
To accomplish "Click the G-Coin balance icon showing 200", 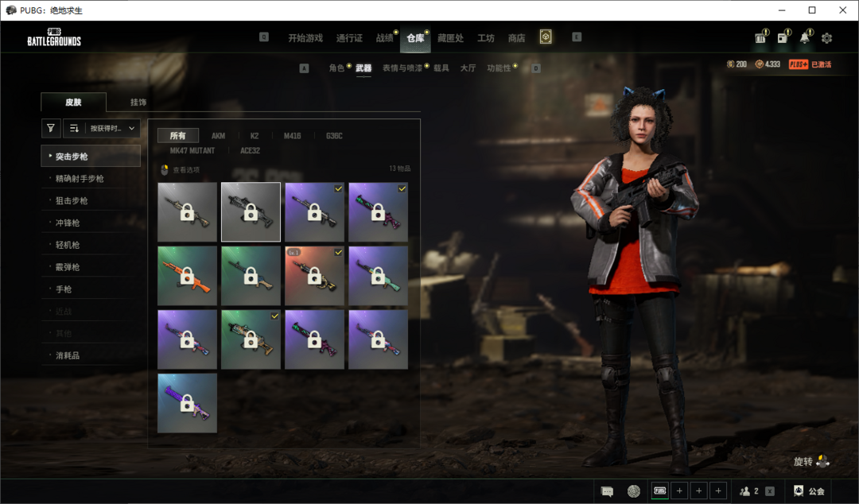I will [x=730, y=64].
